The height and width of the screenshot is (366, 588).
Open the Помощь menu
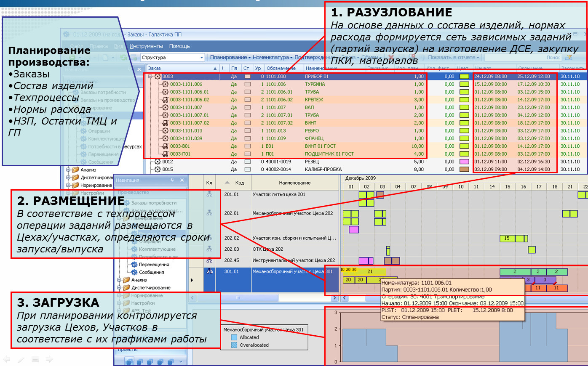coord(179,46)
